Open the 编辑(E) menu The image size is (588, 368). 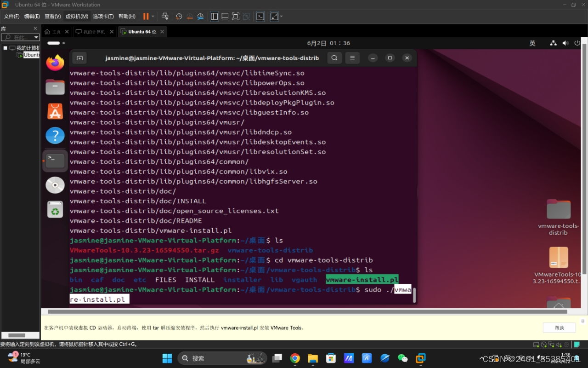[x=32, y=16]
